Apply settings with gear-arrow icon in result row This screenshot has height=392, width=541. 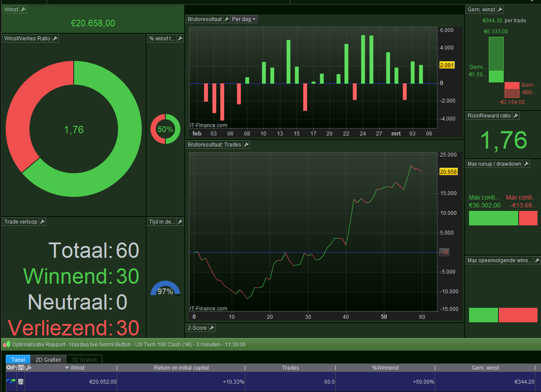pos(11,382)
